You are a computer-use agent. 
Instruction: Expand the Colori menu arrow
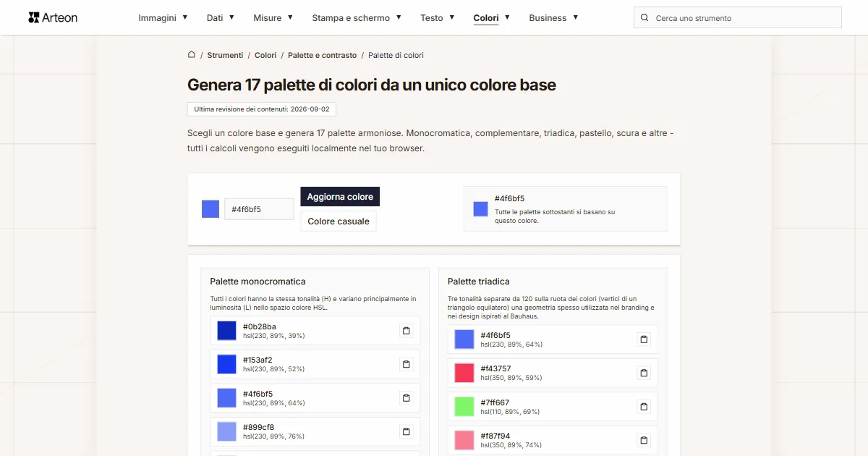tap(507, 17)
